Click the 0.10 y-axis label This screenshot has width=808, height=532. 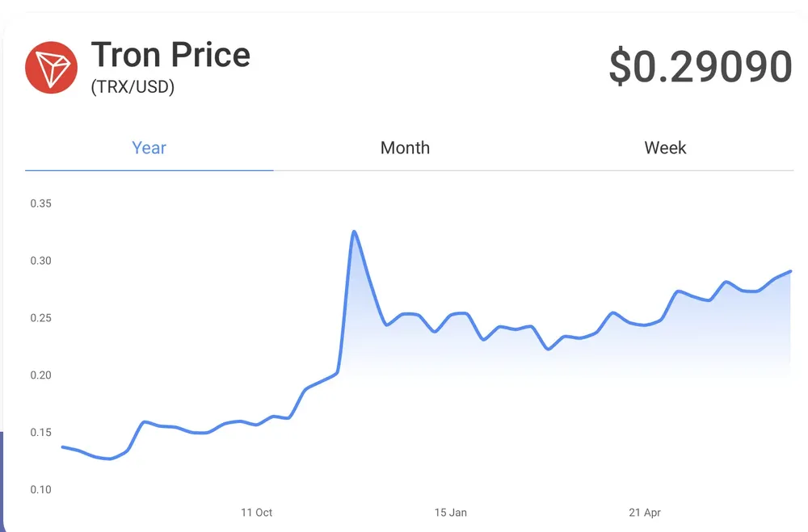coord(40,490)
